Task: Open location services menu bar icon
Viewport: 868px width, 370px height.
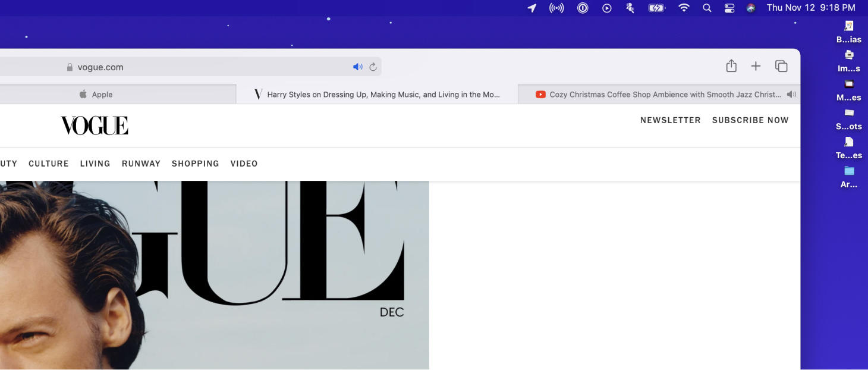Action: click(x=532, y=8)
